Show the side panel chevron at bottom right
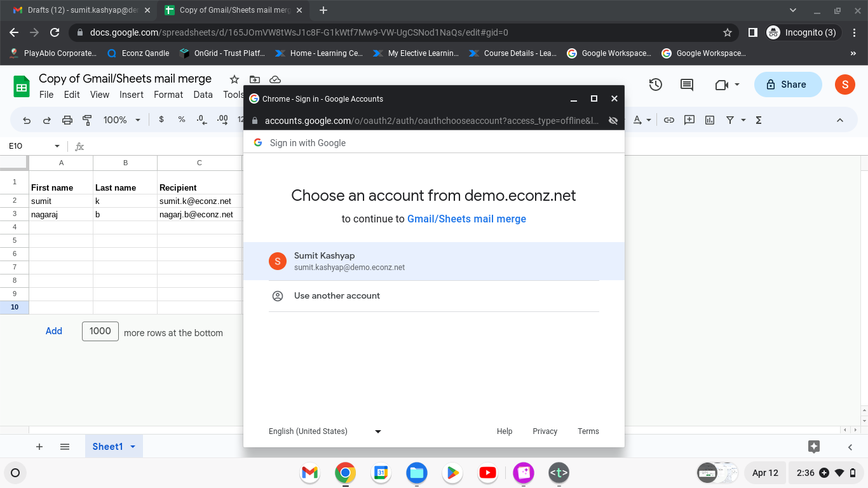Viewport: 868px width, 488px height. click(x=850, y=447)
